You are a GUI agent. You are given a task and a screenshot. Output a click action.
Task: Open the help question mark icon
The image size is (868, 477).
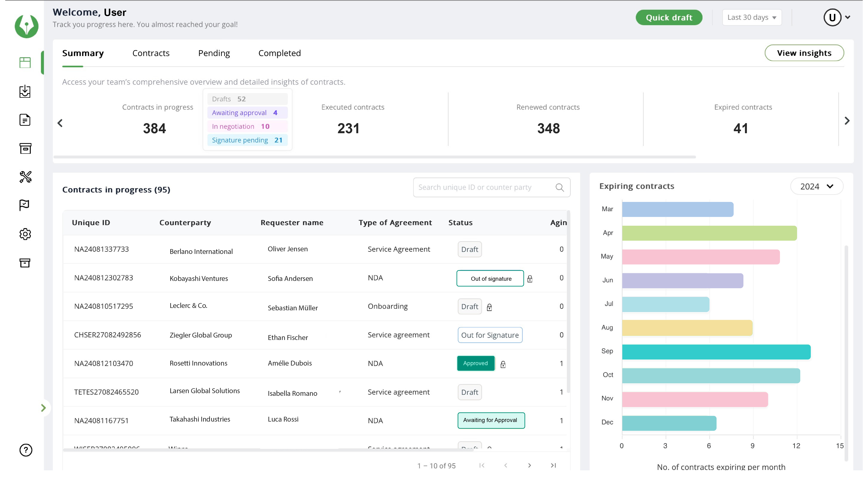pos(26,450)
